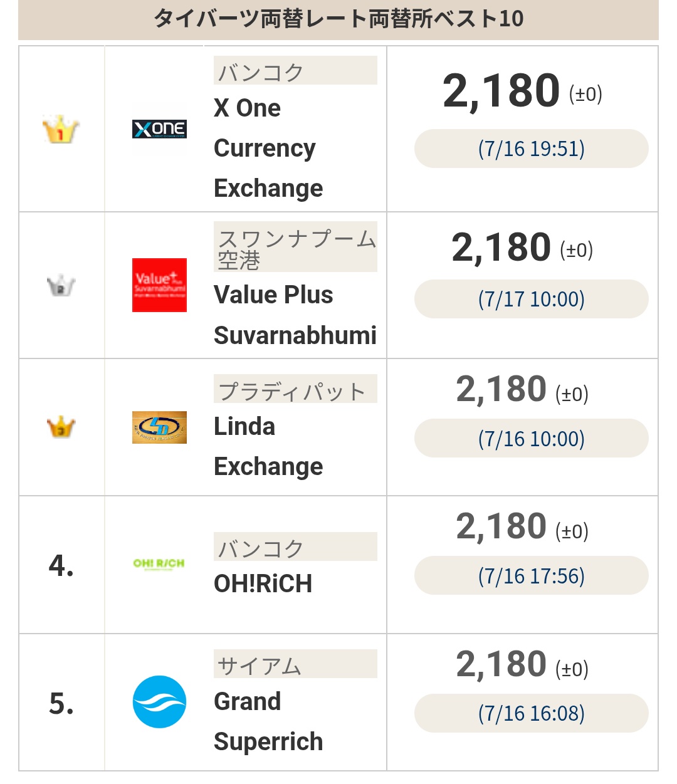Open the OH!RiCH exchange name
Image resolution: width=677 pixels, height=784 pixels.
263,583
